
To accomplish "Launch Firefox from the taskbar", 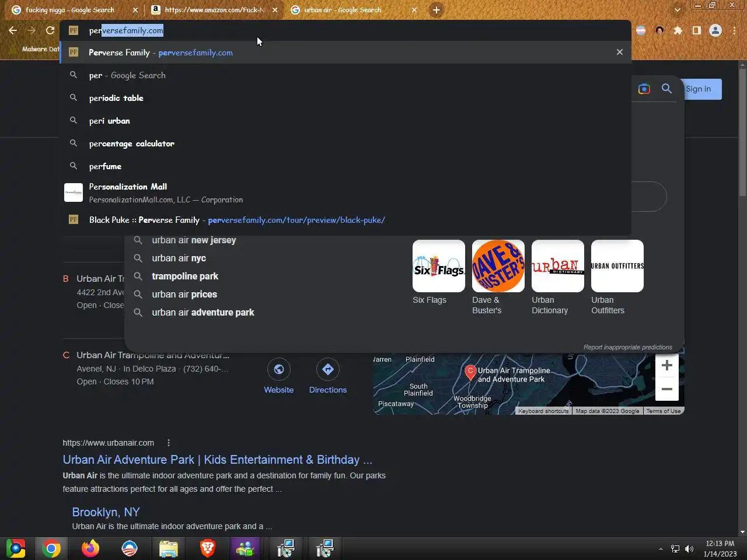I will pos(90,548).
